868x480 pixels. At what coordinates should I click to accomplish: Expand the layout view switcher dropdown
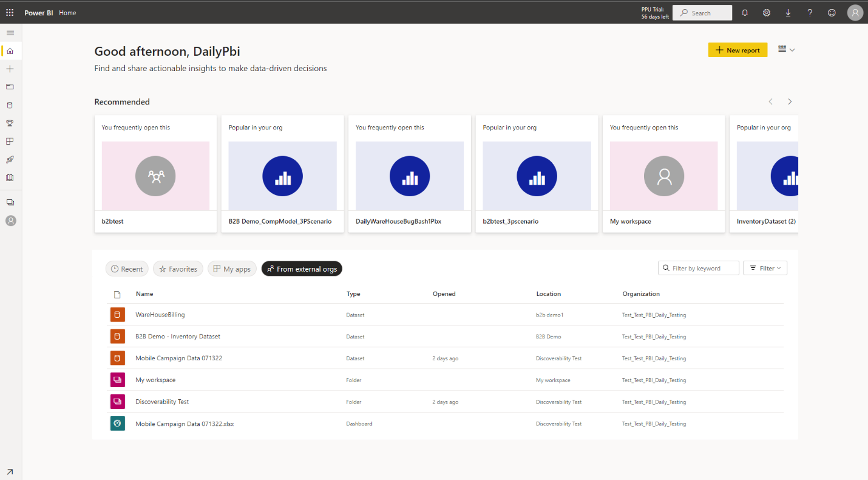(x=786, y=50)
